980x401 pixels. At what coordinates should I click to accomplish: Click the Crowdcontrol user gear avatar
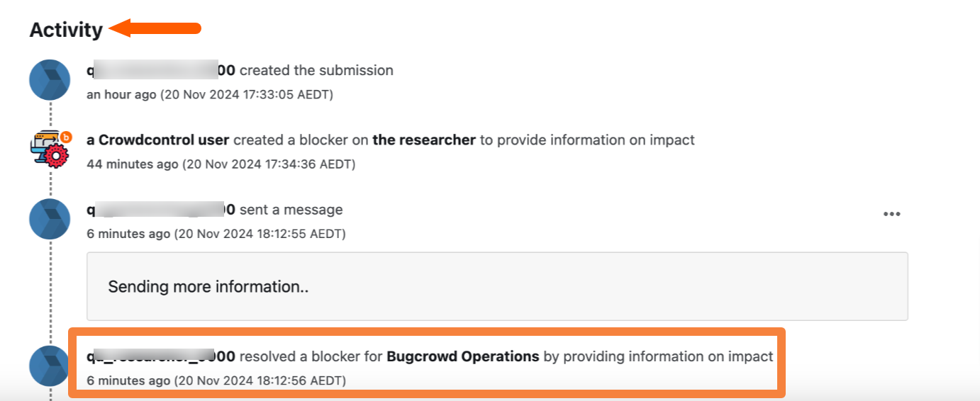click(x=50, y=149)
